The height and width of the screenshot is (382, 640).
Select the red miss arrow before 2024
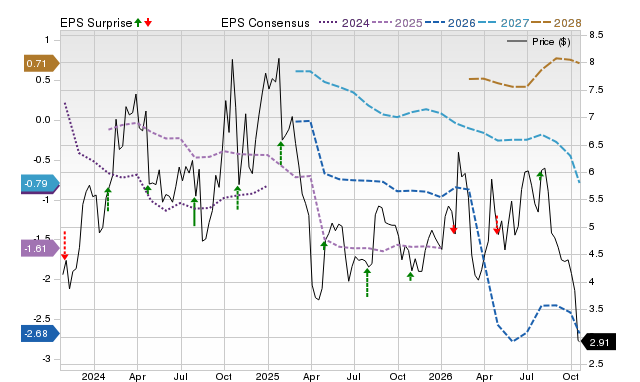pyautogui.click(x=64, y=245)
